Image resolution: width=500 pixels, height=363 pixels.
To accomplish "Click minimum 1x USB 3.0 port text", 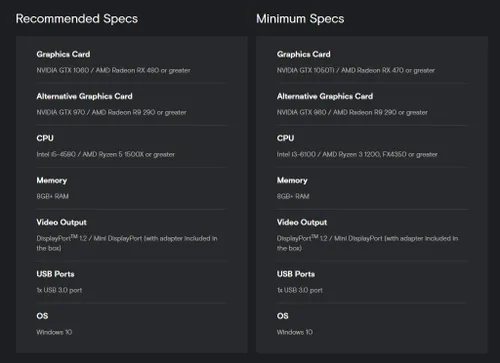I will coord(300,290).
